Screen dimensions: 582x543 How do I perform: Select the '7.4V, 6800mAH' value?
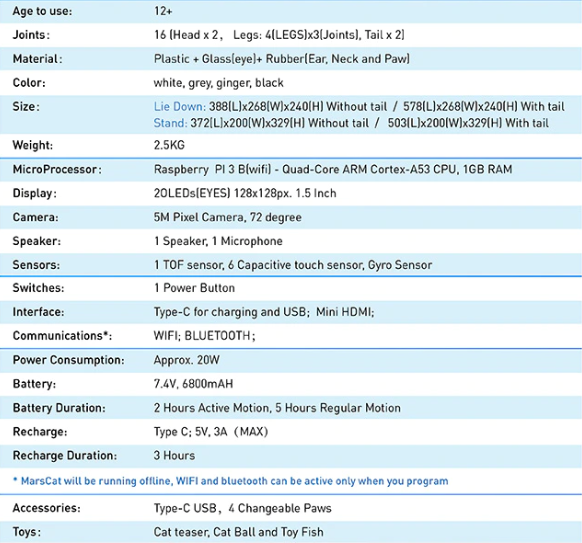coord(193,384)
